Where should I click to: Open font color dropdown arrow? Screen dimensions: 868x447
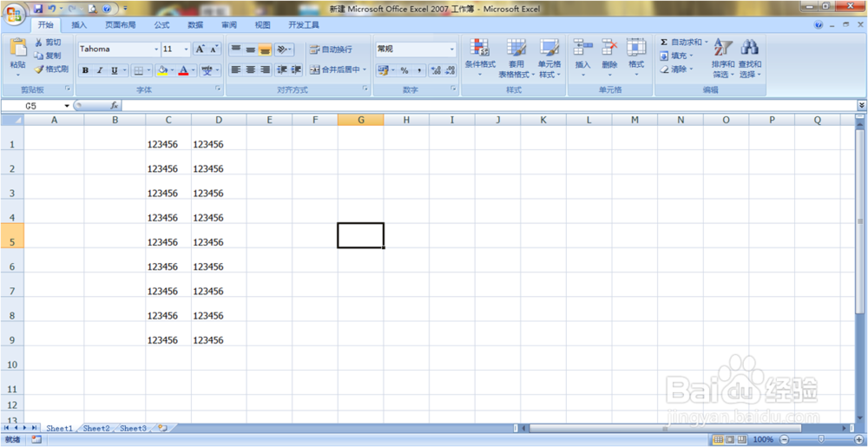(x=194, y=70)
